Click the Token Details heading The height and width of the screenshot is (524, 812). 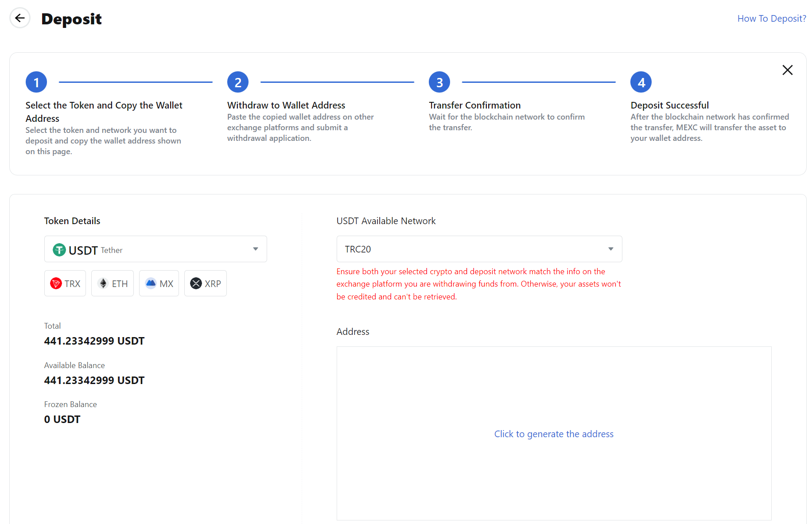72,221
